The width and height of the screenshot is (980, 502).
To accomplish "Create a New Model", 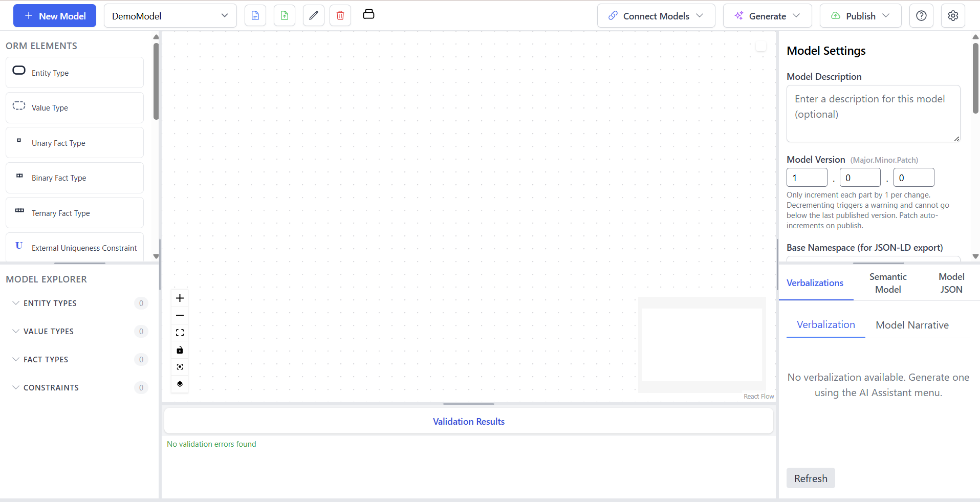I will point(54,15).
